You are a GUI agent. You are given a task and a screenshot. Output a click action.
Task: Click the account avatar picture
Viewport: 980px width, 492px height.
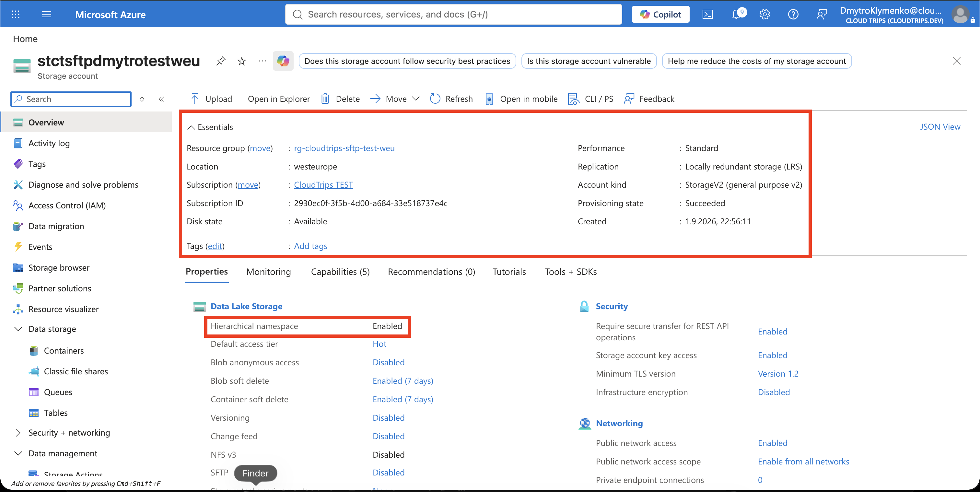[x=960, y=15]
